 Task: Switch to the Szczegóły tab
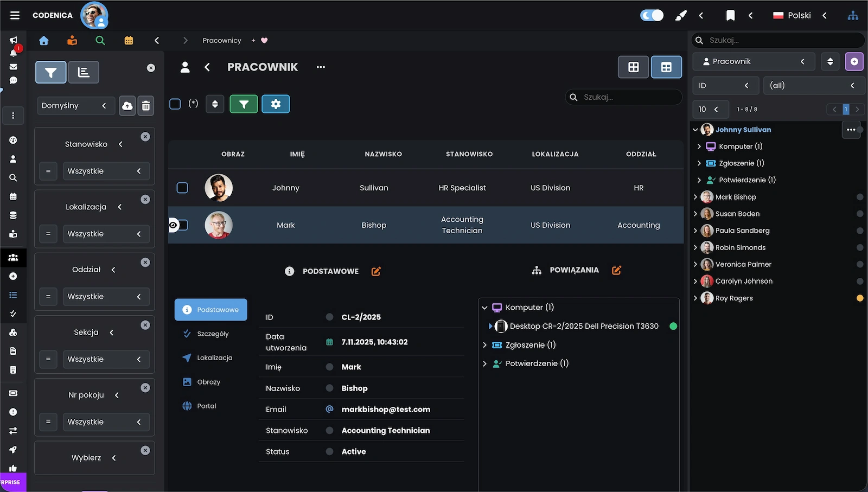coord(213,334)
